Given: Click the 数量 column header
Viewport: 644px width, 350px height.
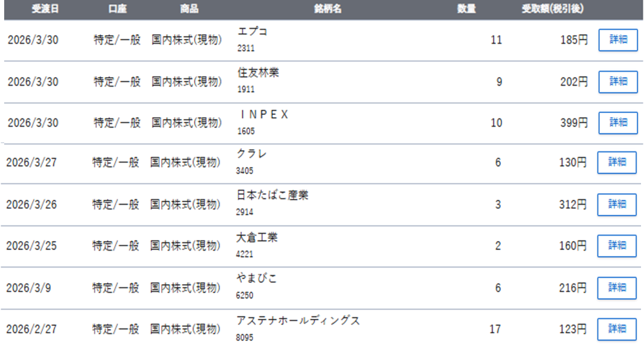Looking at the screenshot, I should point(467,9).
